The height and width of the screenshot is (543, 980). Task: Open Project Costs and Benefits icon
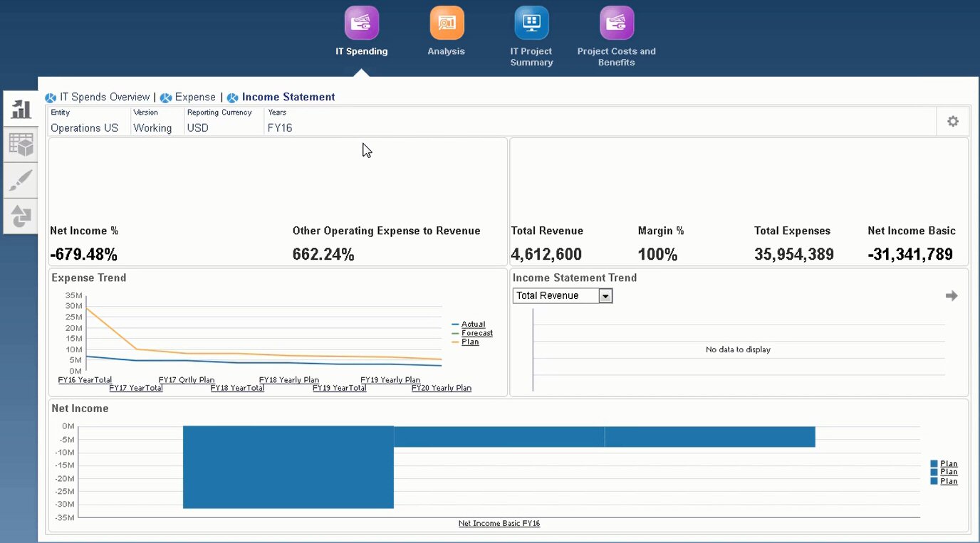point(616,23)
